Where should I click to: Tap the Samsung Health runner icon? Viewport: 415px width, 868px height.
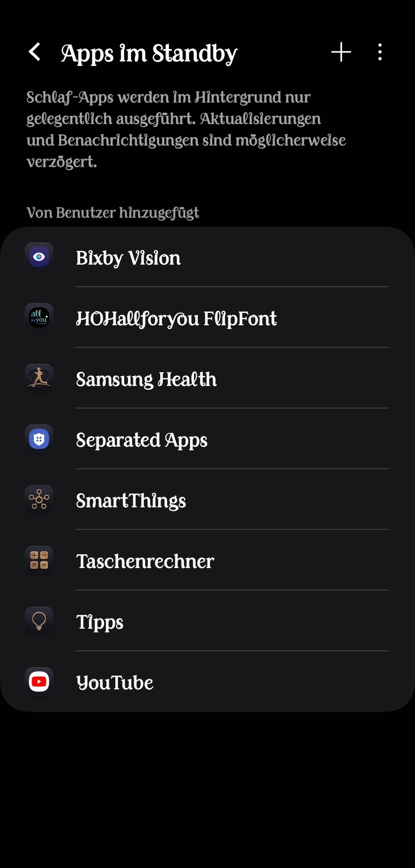(x=39, y=378)
